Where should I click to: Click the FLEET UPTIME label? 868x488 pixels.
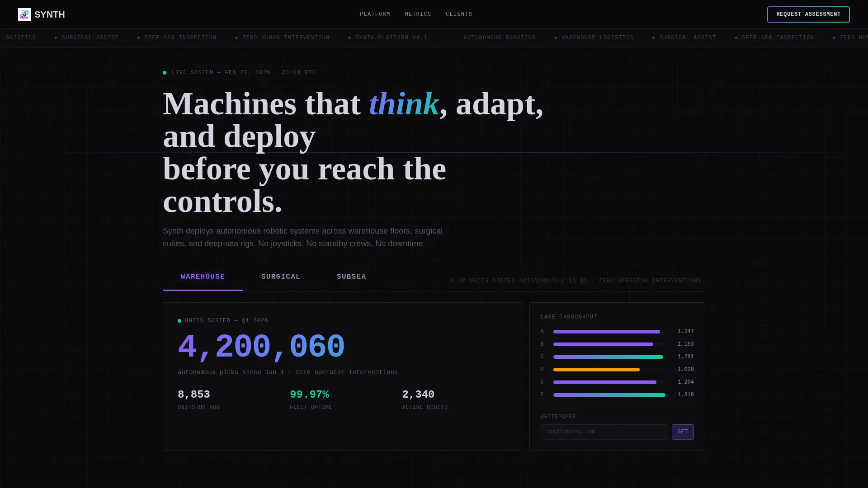click(311, 408)
